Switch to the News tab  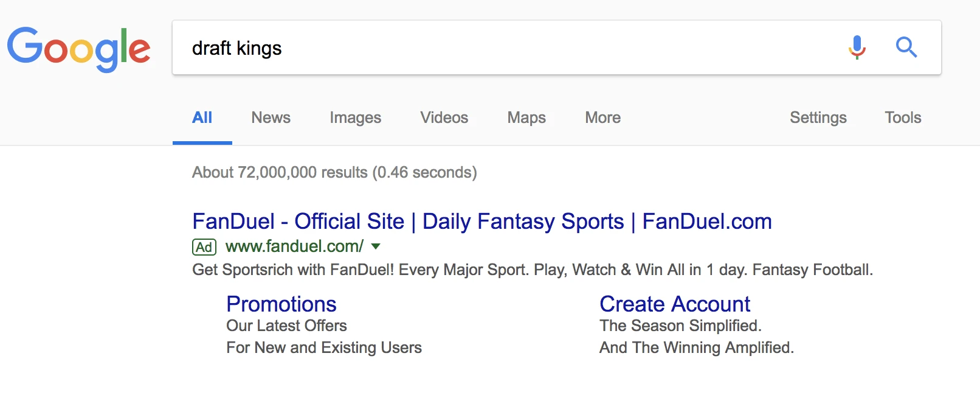[x=271, y=117]
